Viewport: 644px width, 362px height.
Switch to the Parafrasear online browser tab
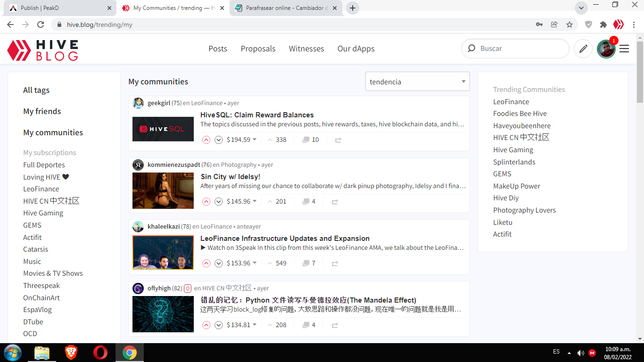click(287, 8)
